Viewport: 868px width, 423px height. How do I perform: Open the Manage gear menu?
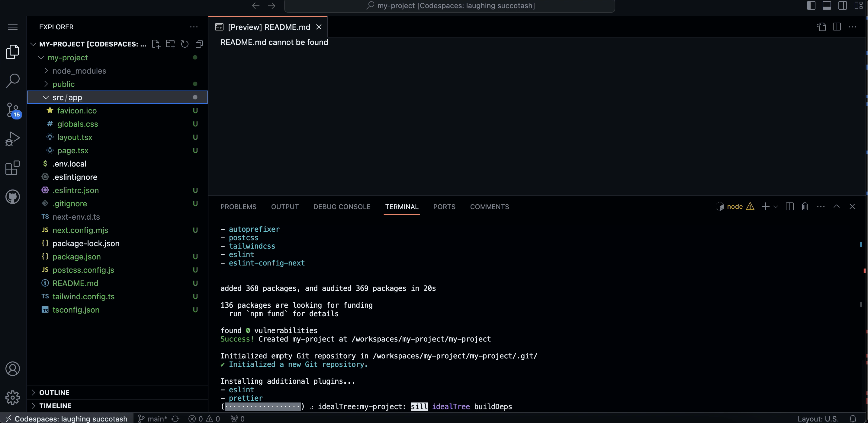point(13,398)
